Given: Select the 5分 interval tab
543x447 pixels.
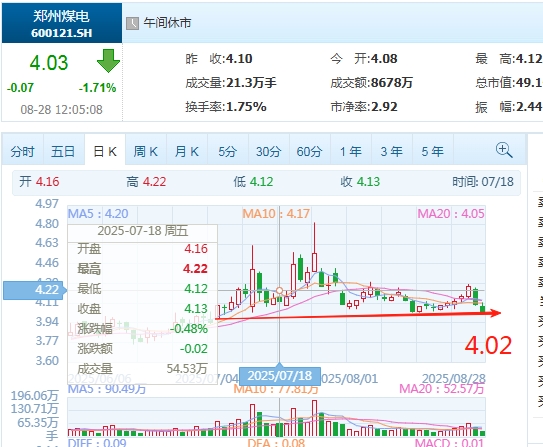Looking at the screenshot, I should [x=228, y=152].
